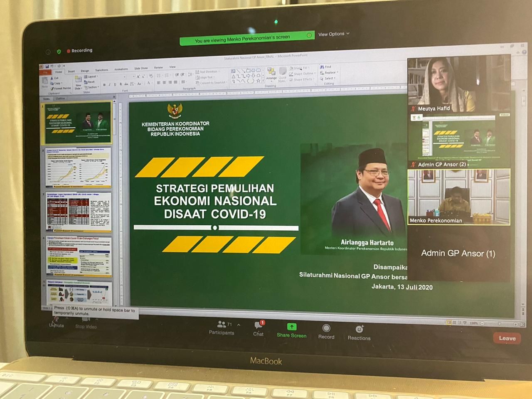Image resolution: width=532 pixels, height=399 pixels.
Task: Open the Reactions emoji icon
Action: tap(360, 329)
